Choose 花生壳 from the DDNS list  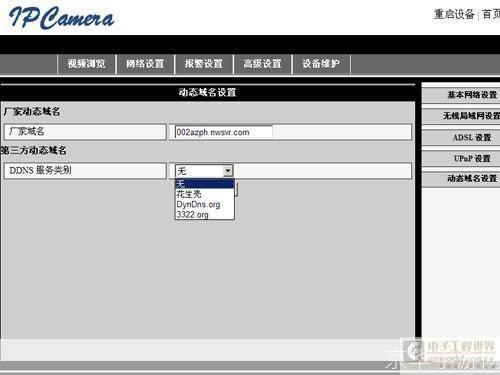pos(205,194)
